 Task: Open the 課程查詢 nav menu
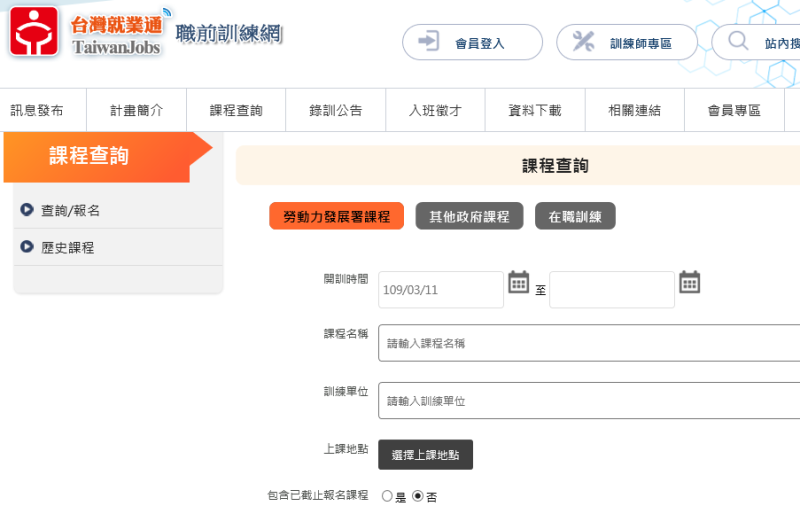click(x=236, y=110)
